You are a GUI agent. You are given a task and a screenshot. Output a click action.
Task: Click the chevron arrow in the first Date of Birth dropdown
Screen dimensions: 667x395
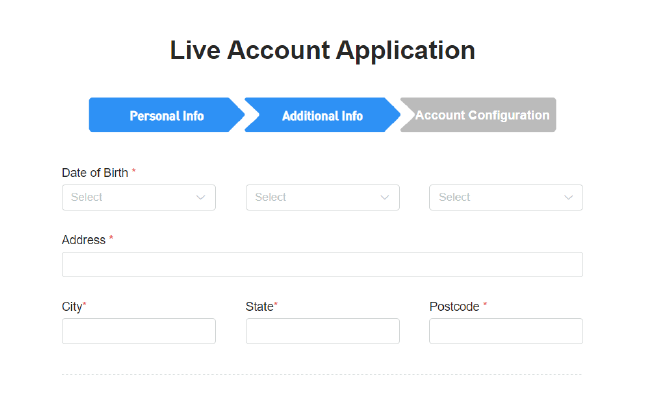(200, 197)
